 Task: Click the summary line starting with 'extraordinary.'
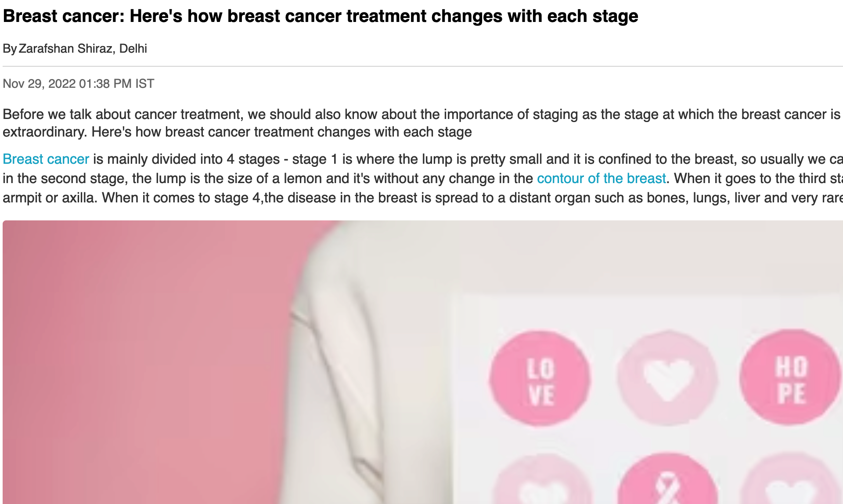(x=237, y=132)
